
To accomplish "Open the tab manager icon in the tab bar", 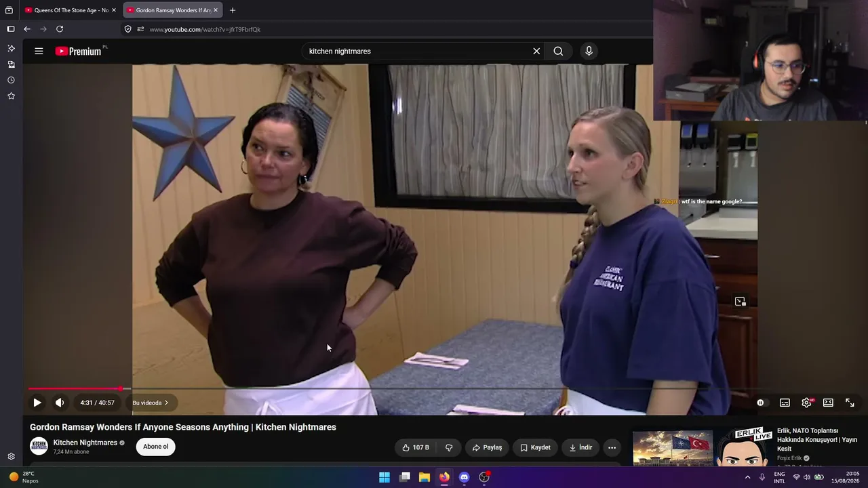I will pyautogui.click(x=9, y=10).
